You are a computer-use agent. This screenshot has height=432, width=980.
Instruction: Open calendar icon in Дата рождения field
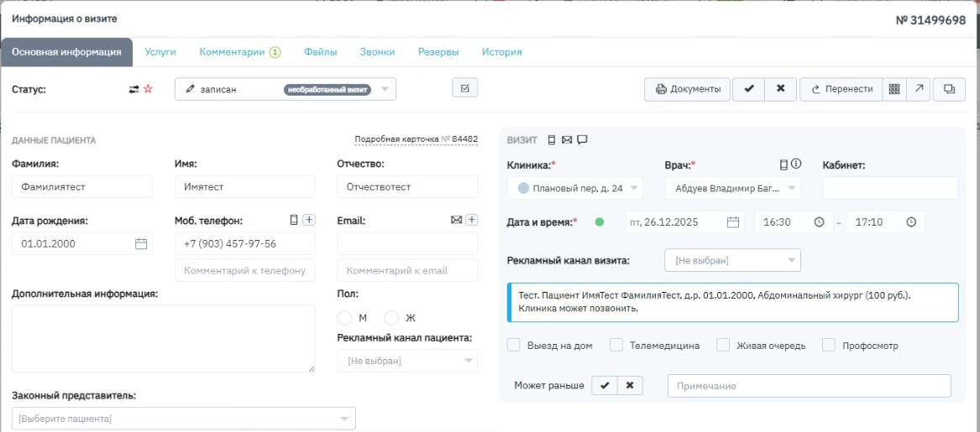tap(141, 243)
